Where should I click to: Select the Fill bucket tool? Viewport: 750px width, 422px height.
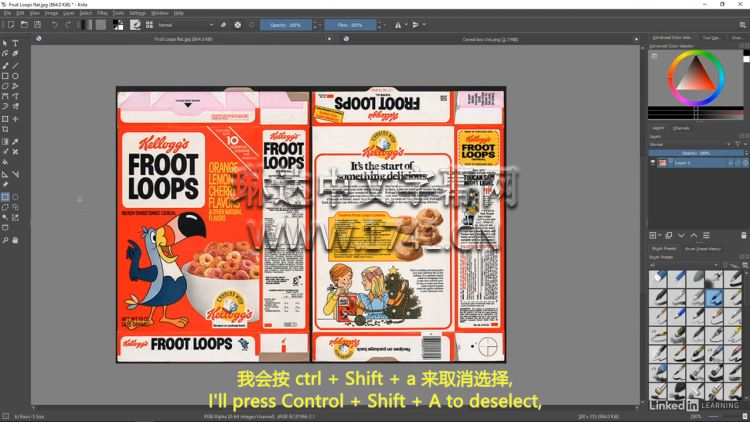[x=5, y=162]
